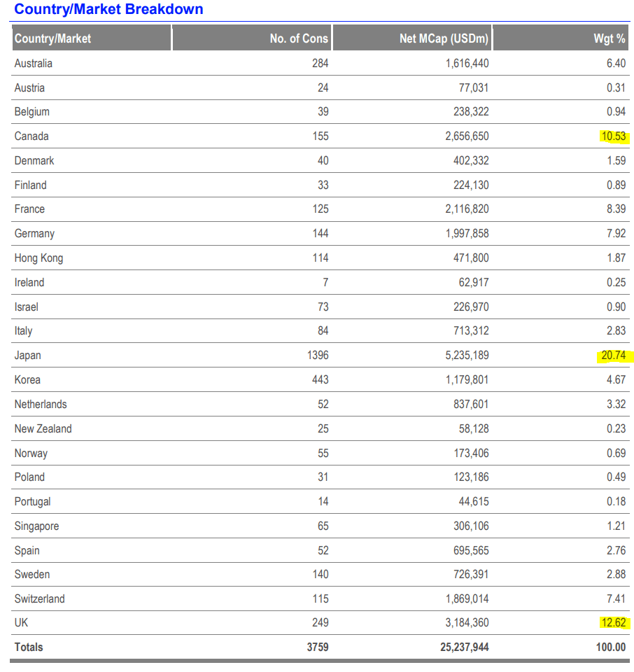
Task: Click the highlighted Canada weight 10.53
Action: click(x=613, y=136)
